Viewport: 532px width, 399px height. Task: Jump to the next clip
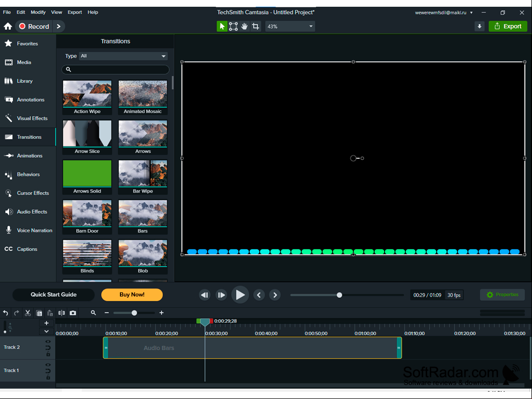tap(275, 295)
